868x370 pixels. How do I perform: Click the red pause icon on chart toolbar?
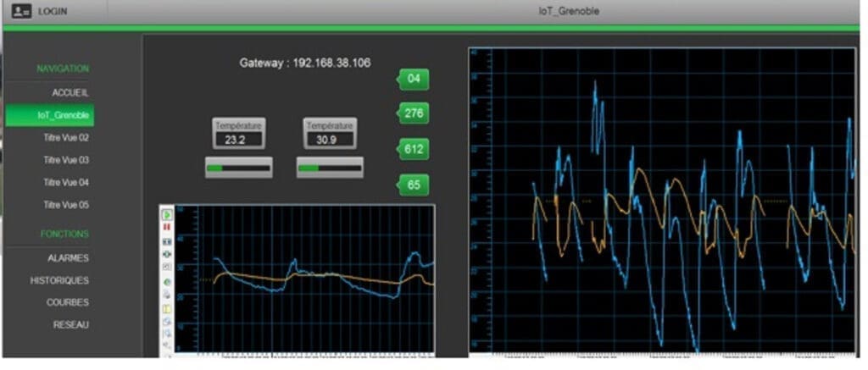coord(167,229)
